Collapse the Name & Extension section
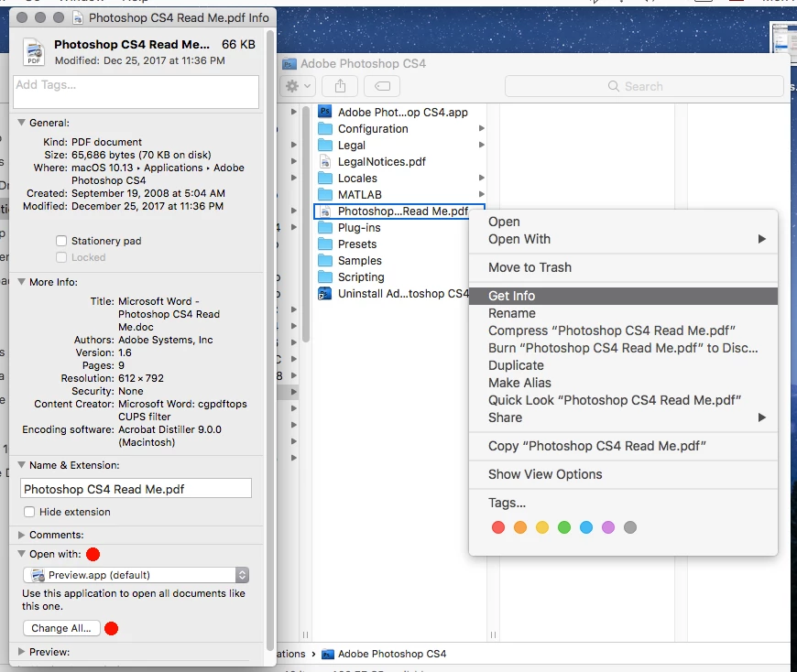 click(x=21, y=465)
